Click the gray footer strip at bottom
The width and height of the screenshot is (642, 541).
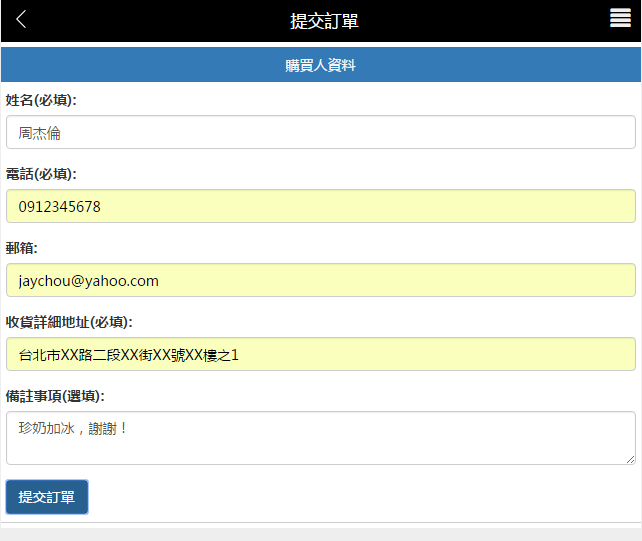tap(320, 534)
